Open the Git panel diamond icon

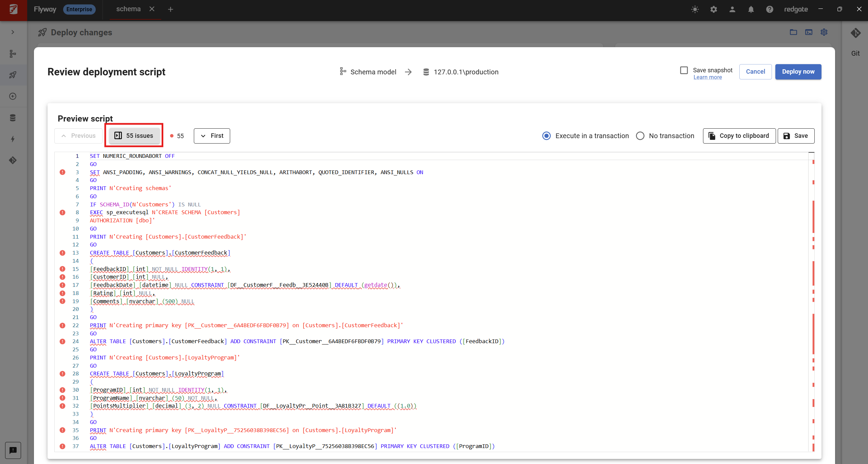coord(855,33)
